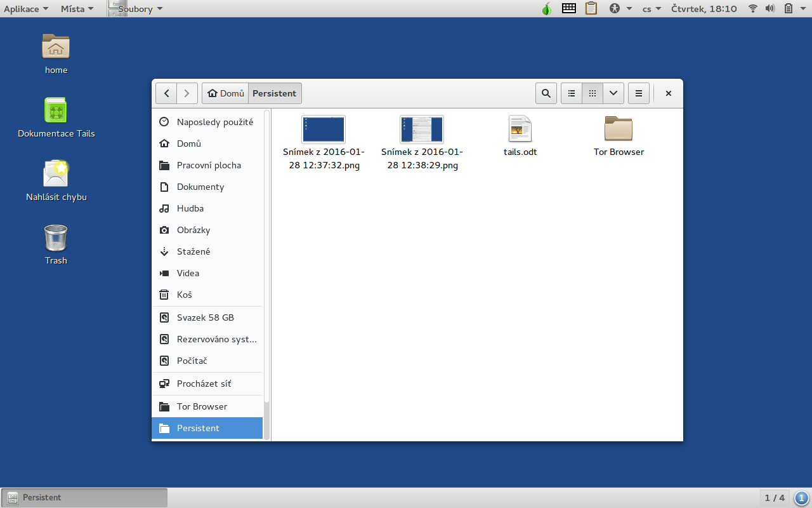Open Stažené in the sidebar
812x508 pixels.
207,251
